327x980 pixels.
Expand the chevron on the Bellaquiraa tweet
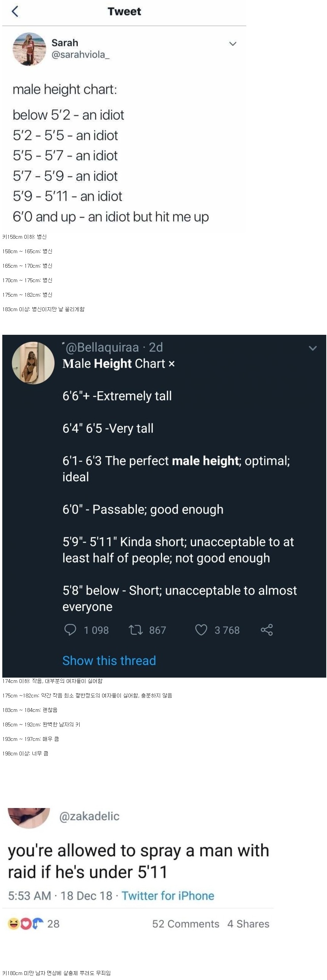[313, 348]
